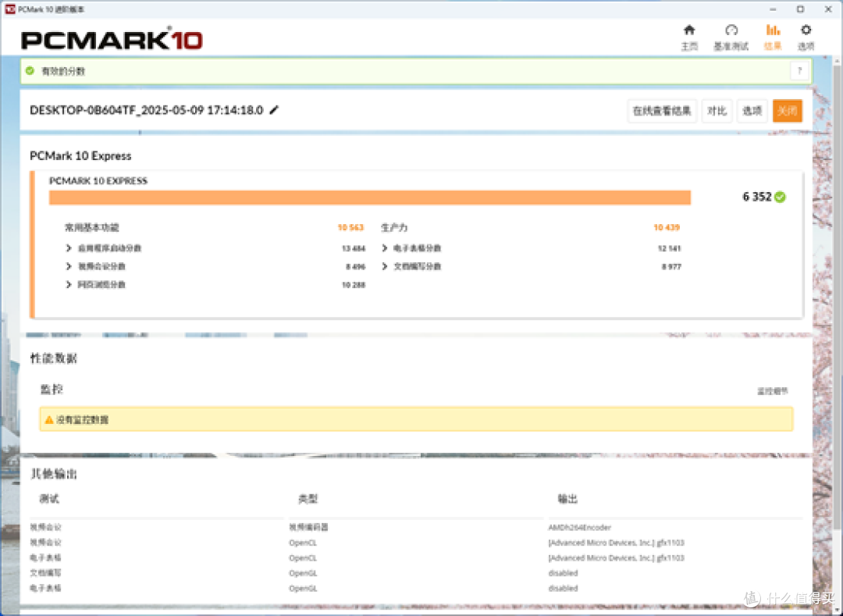Select the overall score 6 352
The height and width of the screenshot is (616, 843).
click(x=757, y=197)
